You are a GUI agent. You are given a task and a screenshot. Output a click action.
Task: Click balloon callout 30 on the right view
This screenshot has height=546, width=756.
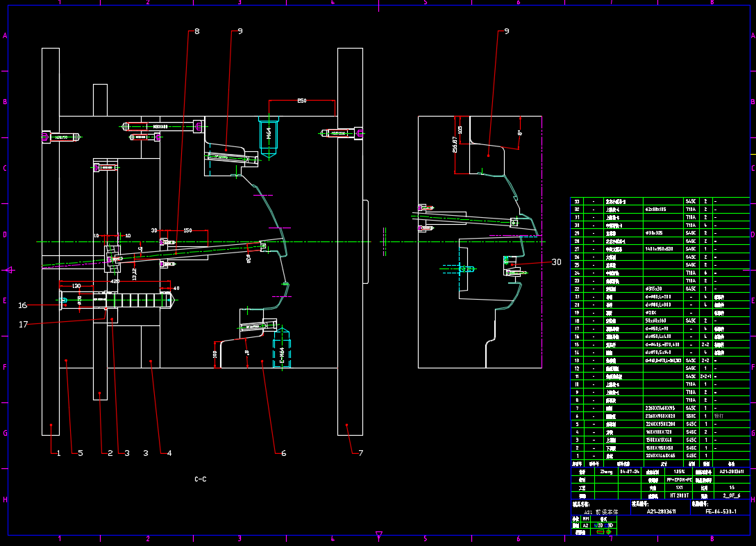[x=555, y=262]
